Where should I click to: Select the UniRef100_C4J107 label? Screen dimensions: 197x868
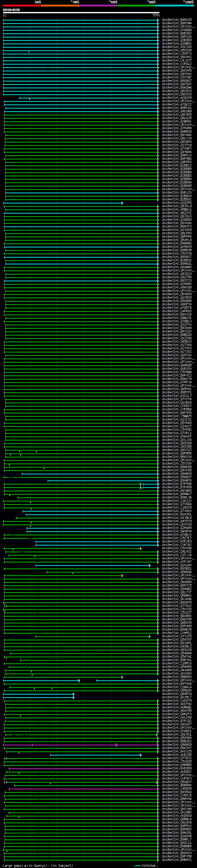pos(177,60)
